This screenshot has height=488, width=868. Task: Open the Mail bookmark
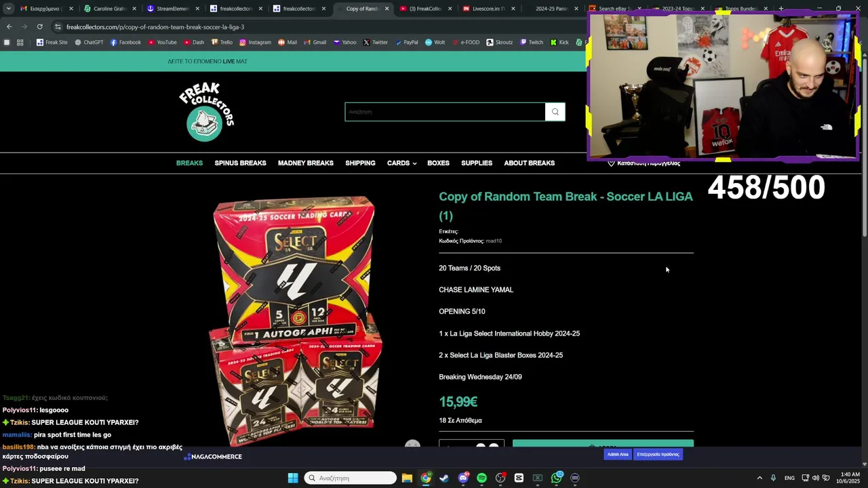pos(288,42)
